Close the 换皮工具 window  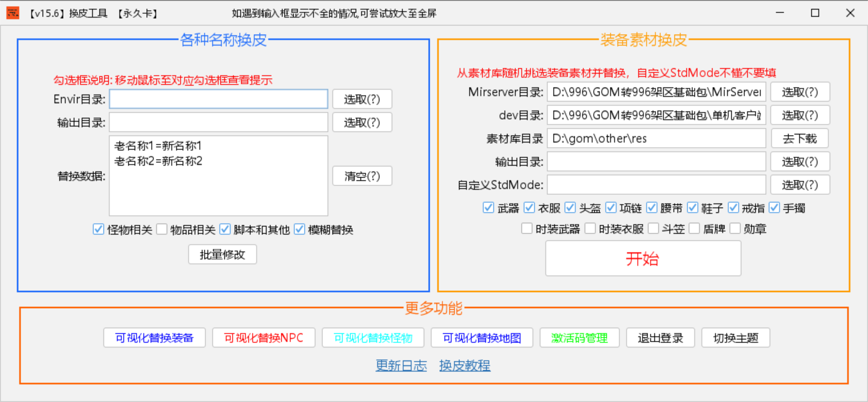(850, 13)
